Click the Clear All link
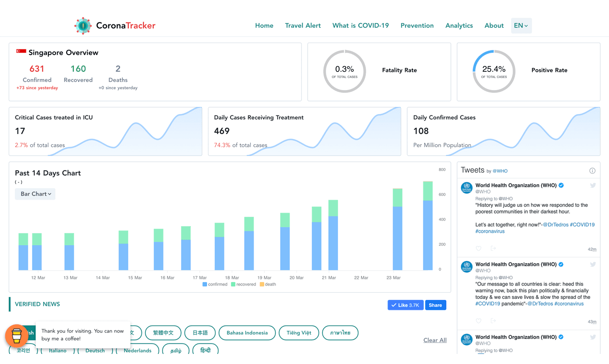This screenshot has width=609, height=364. coord(434,340)
